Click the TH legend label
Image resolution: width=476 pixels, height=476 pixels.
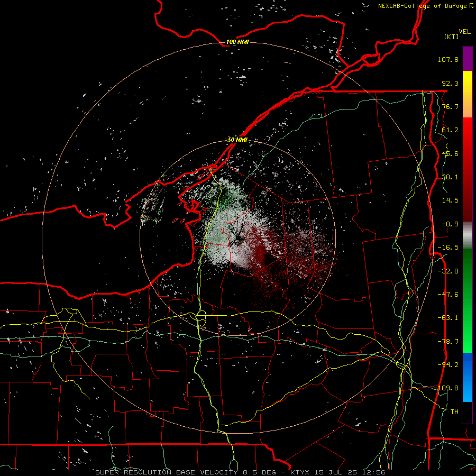(x=454, y=412)
